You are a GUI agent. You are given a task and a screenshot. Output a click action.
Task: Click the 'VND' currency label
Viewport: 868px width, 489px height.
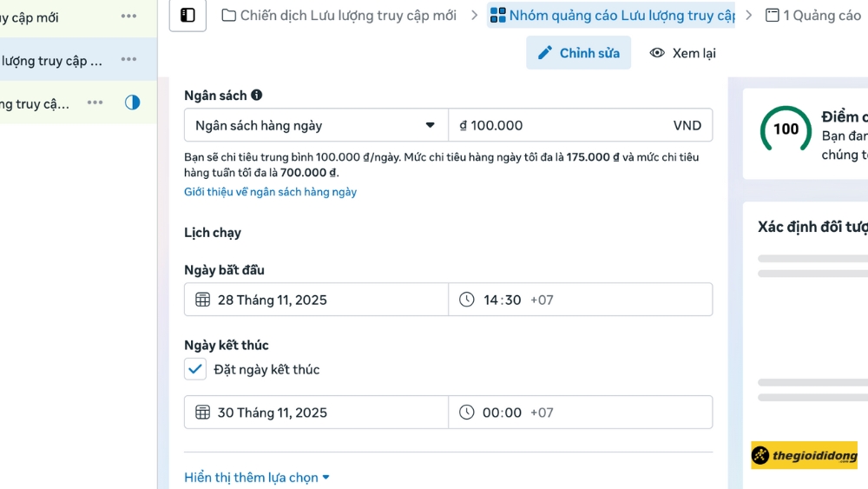pos(687,125)
